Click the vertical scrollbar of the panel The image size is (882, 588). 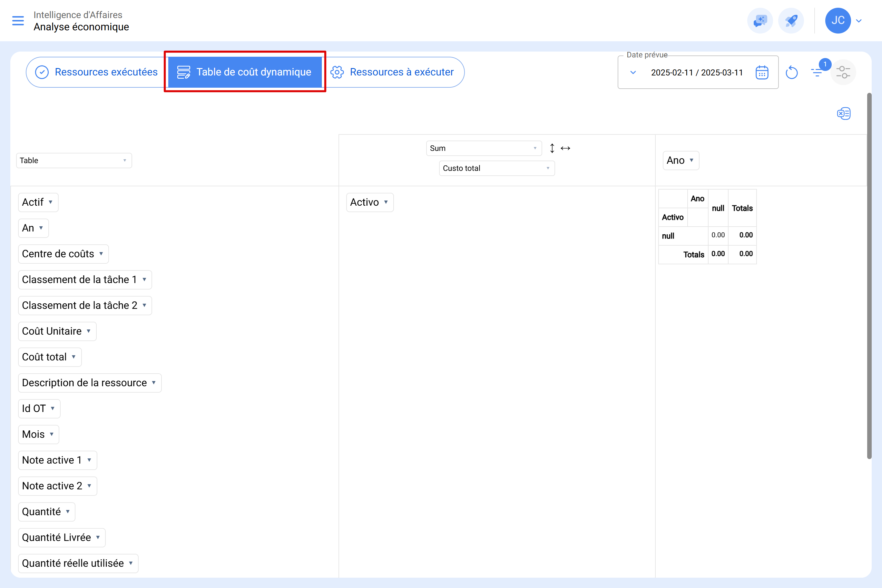pos(869,276)
